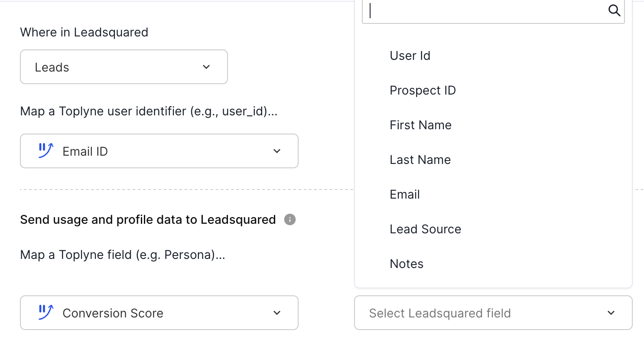
Task: Pick First Name from field options
Action: pos(420,125)
